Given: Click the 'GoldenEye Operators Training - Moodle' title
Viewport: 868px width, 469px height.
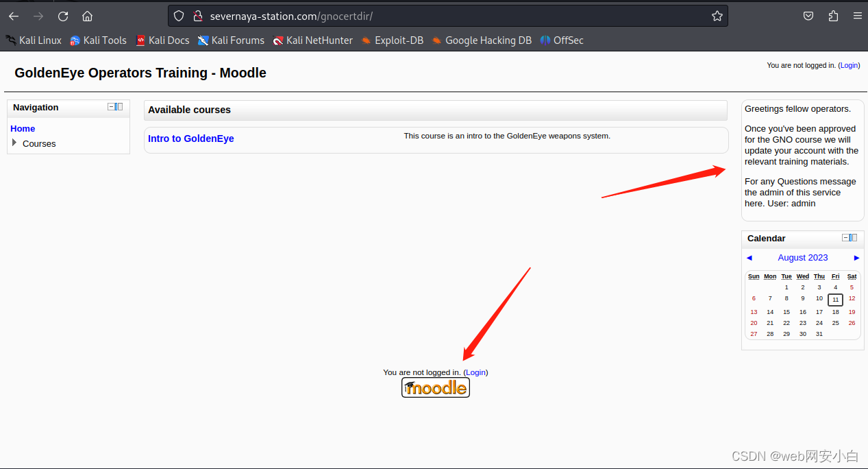Looking at the screenshot, I should tap(140, 73).
